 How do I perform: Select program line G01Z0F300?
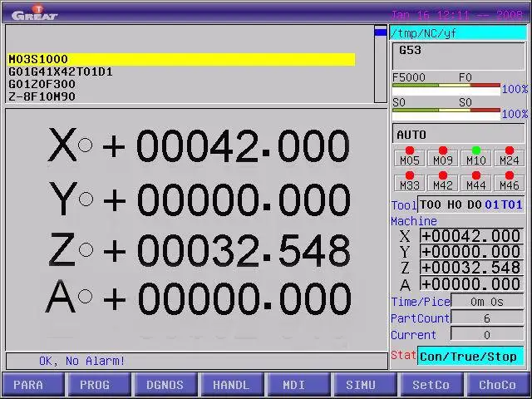click(42, 84)
